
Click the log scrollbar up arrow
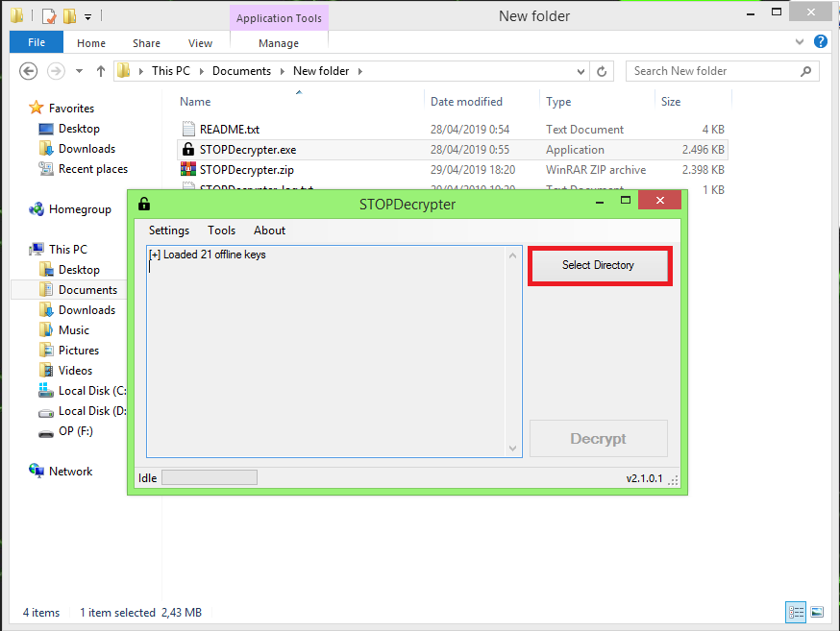(512, 255)
